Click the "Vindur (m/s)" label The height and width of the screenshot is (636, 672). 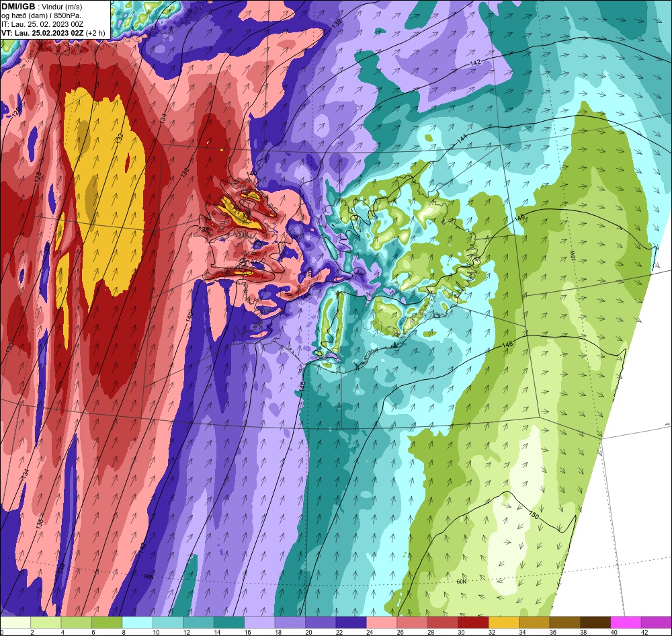click(62, 7)
